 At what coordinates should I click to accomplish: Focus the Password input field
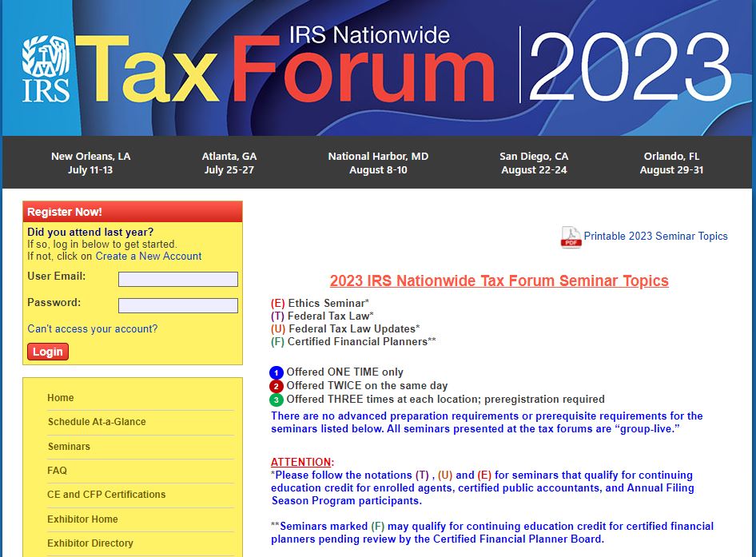pyautogui.click(x=178, y=305)
